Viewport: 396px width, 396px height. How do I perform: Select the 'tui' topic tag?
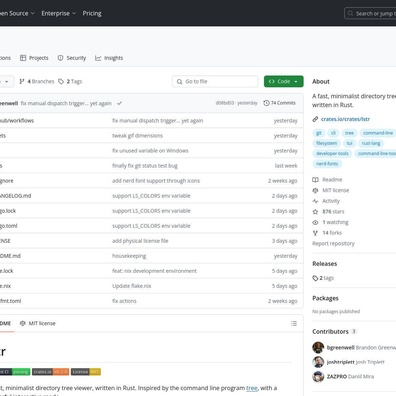pos(349,143)
